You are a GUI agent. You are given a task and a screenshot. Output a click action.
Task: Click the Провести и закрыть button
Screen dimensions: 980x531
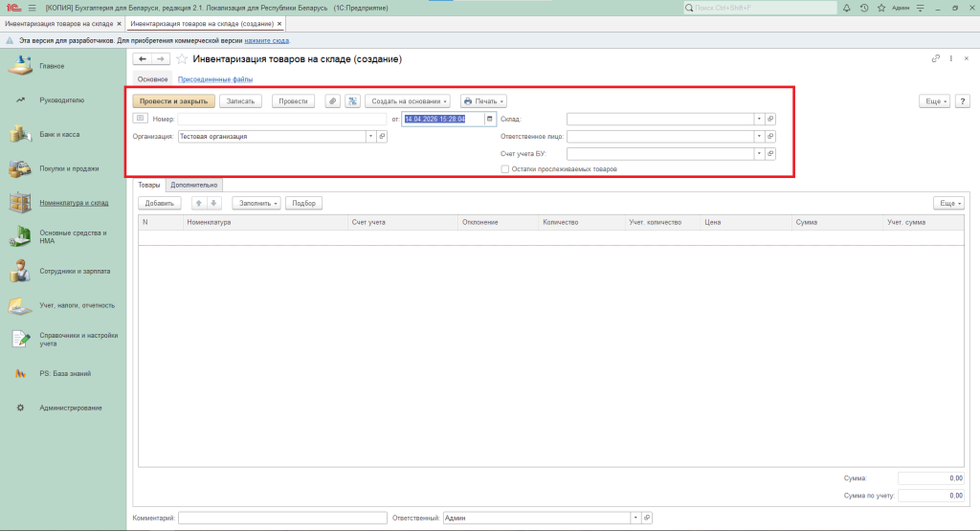(x=173, y=100)
